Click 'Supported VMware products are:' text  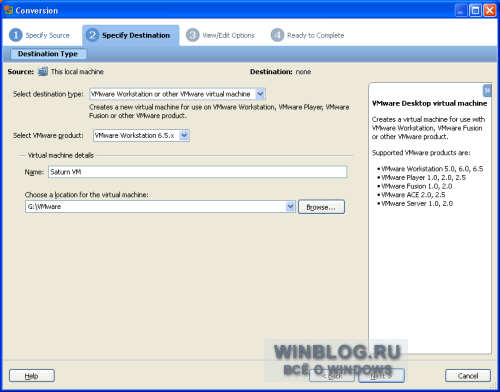point(421,153)
